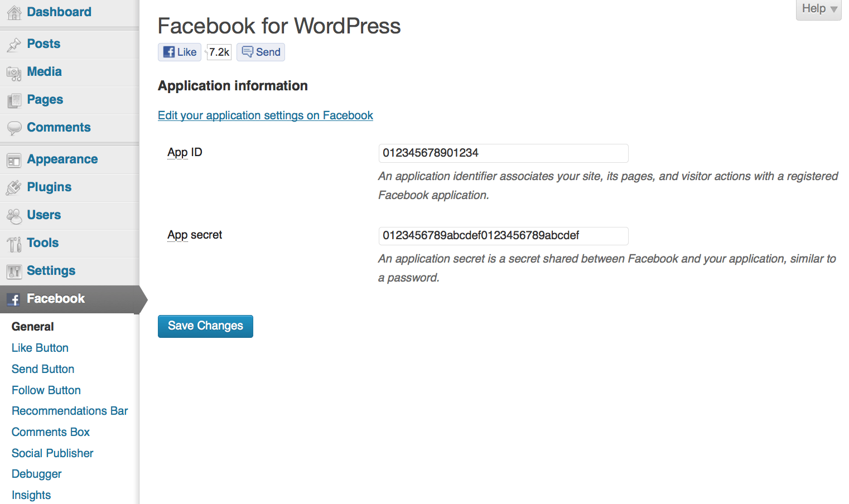
Task: Click the Facebook f icon on Like button
Action: point(169,52)
